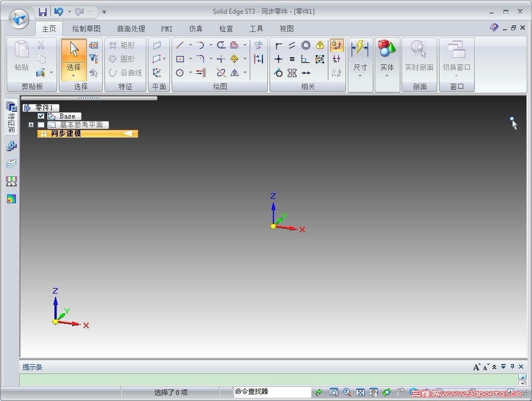Click the selection manager box icon
The image size is (532, 401).
(x=94, y=45)
